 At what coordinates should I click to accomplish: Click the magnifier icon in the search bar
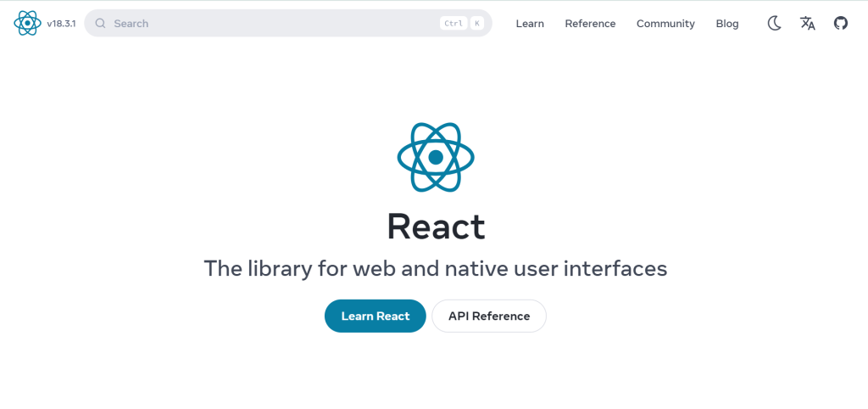(x=100, y=23)
